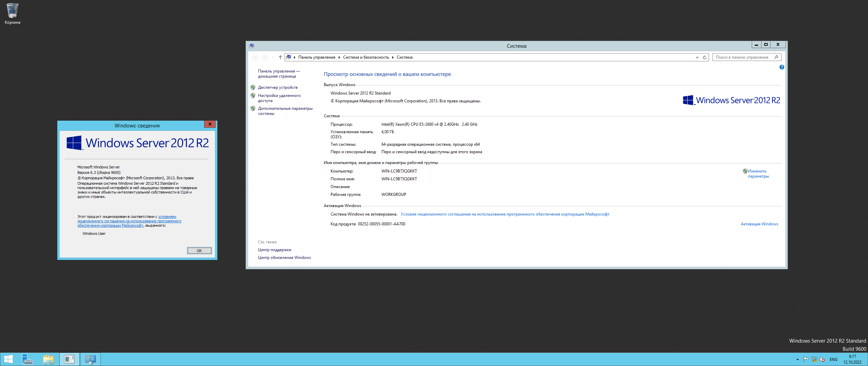Click the 4,00 ГБ installed memory value

click(x=388, y=132)
